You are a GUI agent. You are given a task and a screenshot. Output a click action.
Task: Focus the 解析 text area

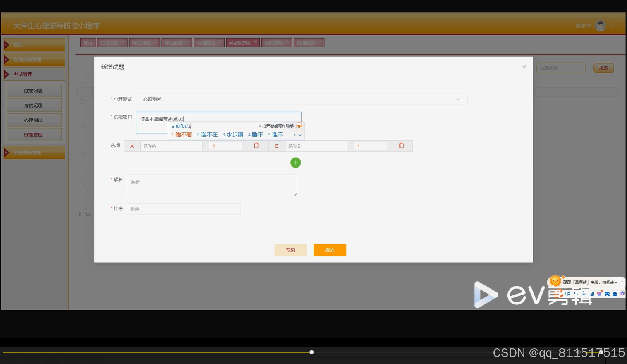pos(212,185)
